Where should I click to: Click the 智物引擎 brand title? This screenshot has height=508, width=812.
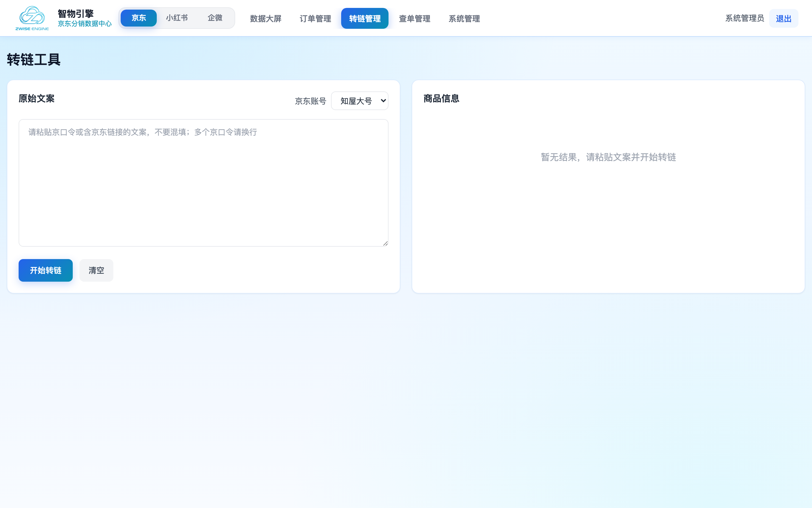click(x=76, y=14)
